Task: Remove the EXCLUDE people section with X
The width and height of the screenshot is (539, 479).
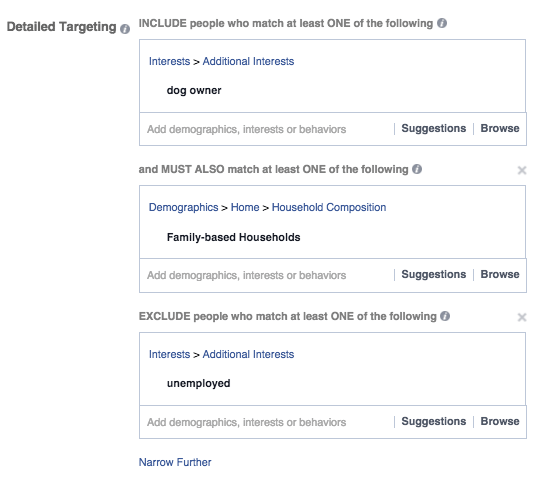Action: point(522,317)
